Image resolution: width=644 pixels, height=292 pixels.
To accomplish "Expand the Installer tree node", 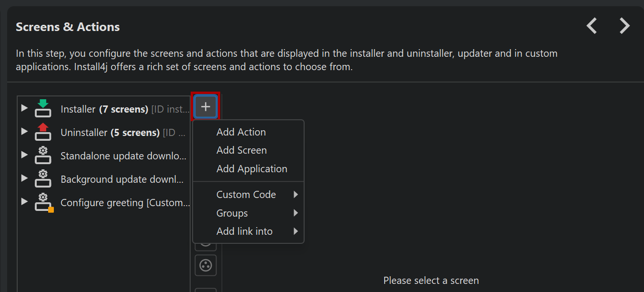I will [24, 108].
